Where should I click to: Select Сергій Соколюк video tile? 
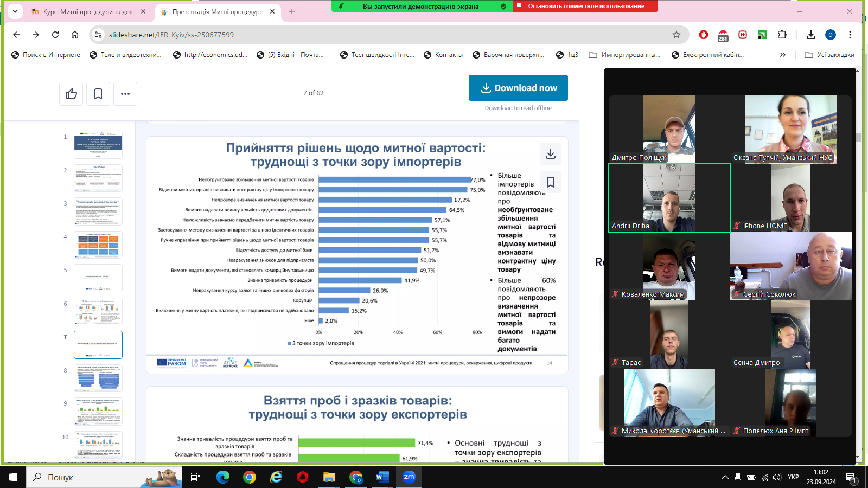click(791, 266)
